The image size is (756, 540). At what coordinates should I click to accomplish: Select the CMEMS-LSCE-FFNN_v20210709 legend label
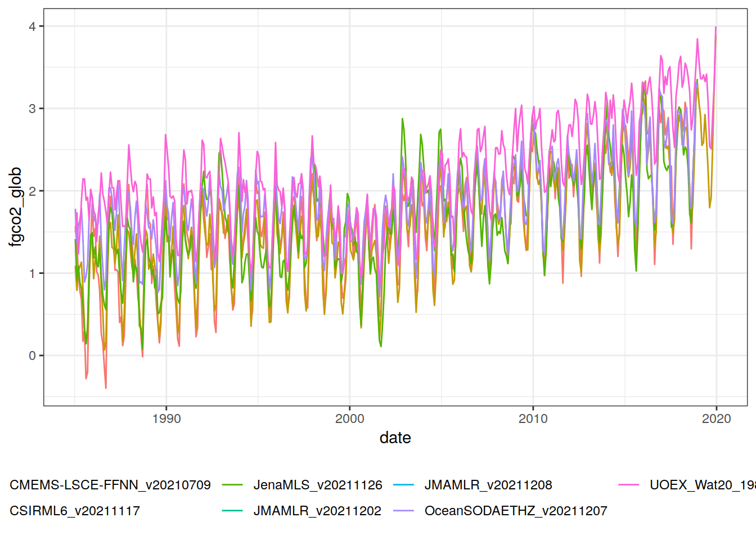tap(110, 485)
